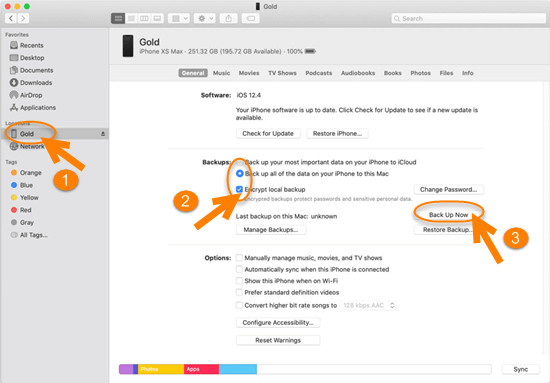This screenshot has width=550, height=383.
Task: Click Restore iPhone button
Action: [337, 133]
